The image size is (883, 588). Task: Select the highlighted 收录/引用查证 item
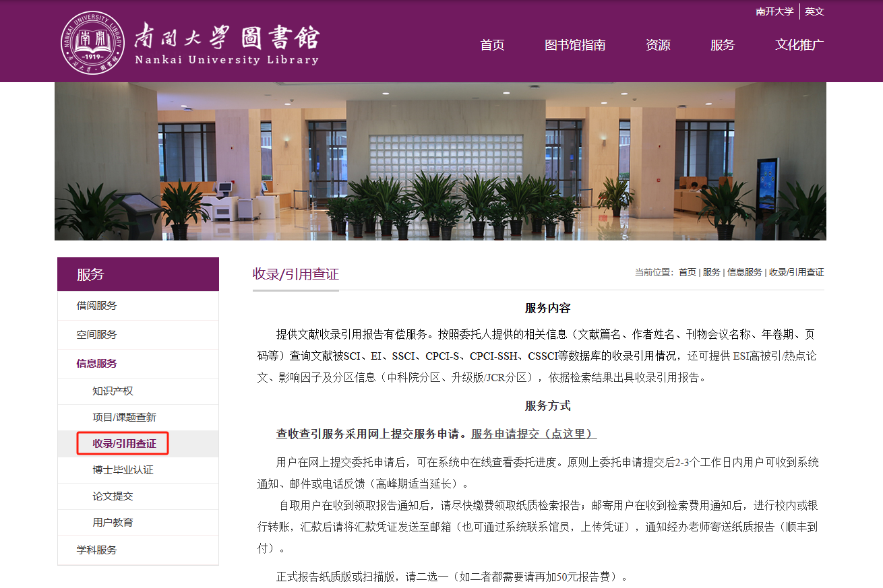pos(123,443)
